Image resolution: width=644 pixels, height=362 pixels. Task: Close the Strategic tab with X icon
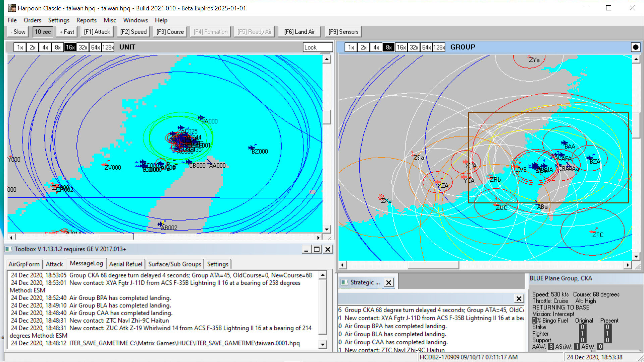[x=388, y=283]
